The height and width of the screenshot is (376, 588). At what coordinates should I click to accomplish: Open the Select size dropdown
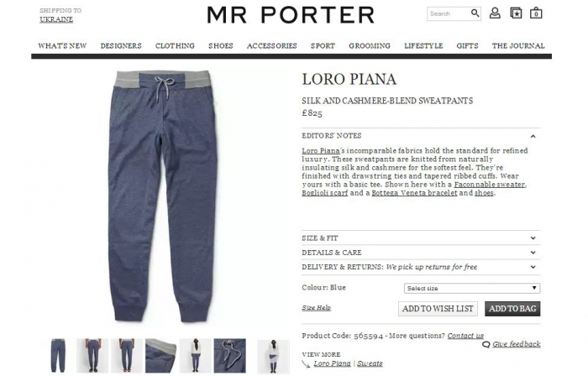tap(472, 288)
